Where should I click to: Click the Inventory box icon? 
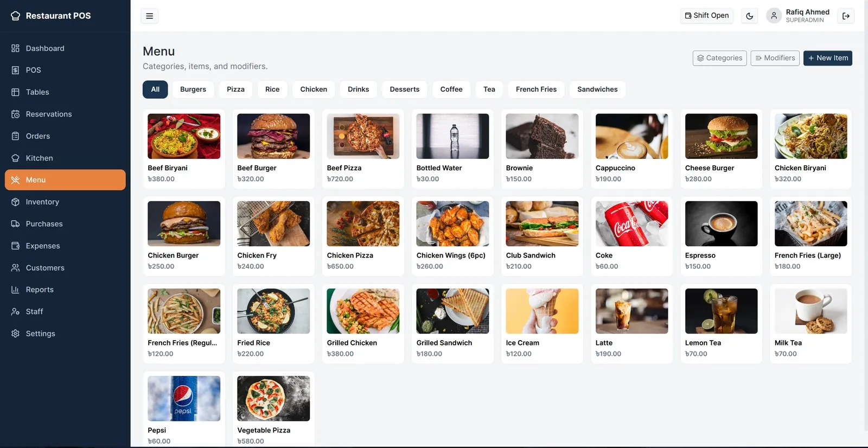(15, 202)
